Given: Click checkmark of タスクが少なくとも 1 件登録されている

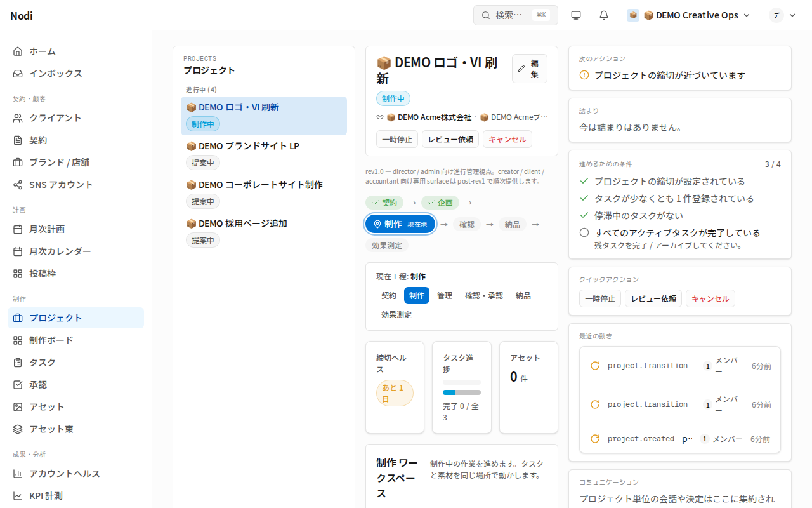Looking at the screenshot, I should coord(584,198).
